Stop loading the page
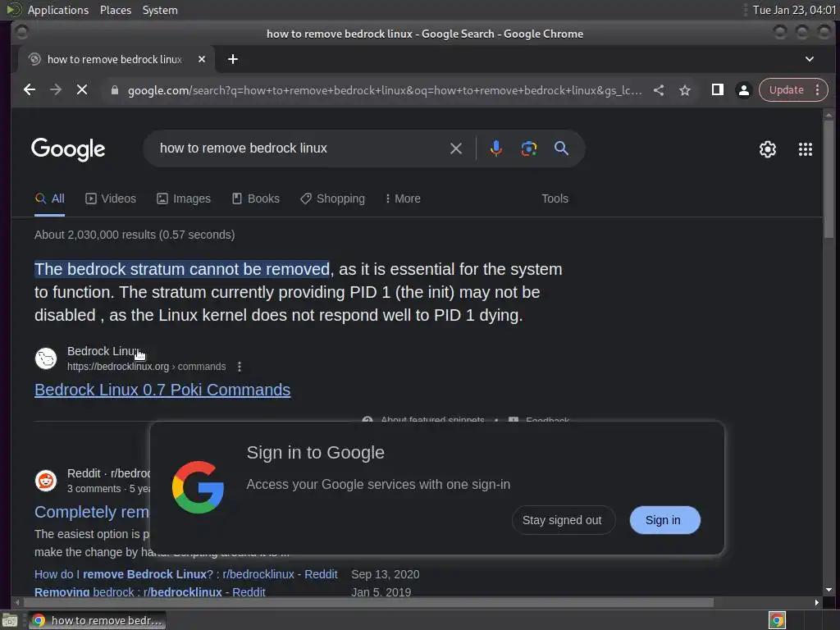 82,90
